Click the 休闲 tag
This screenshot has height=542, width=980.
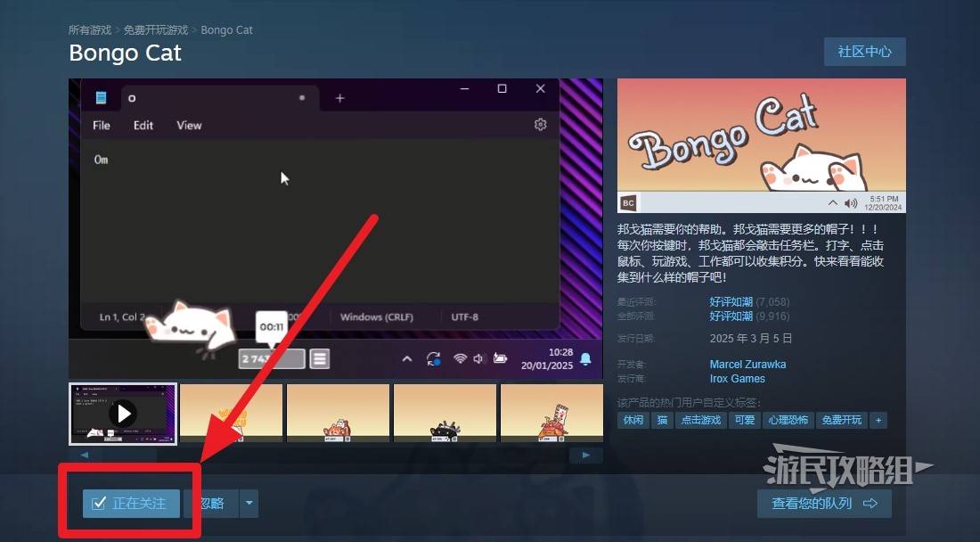[633, 420]
